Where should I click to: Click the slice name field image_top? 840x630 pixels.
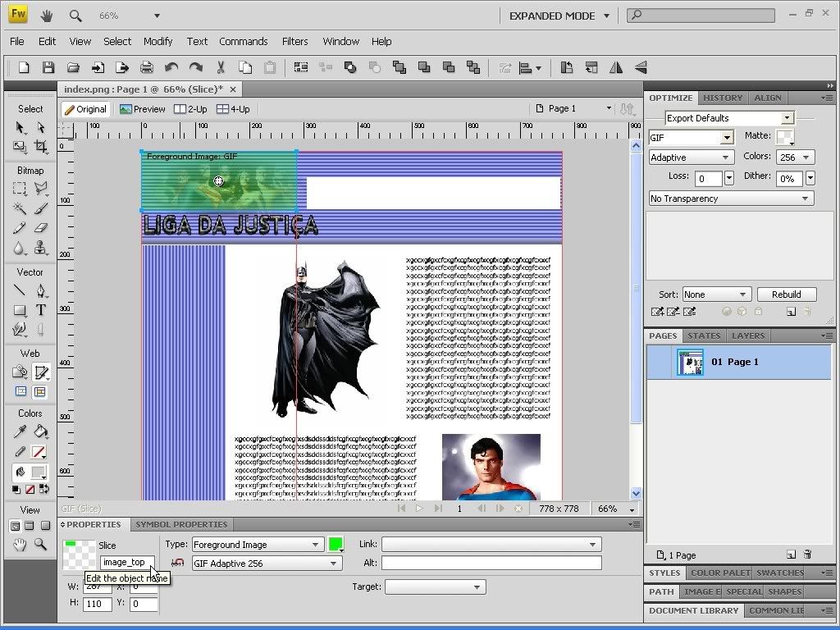[x=127, y=563]
